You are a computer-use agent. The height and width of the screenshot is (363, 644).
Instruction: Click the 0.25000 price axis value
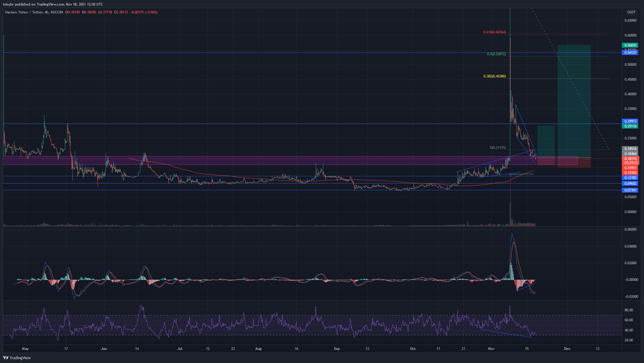[630, 138]
